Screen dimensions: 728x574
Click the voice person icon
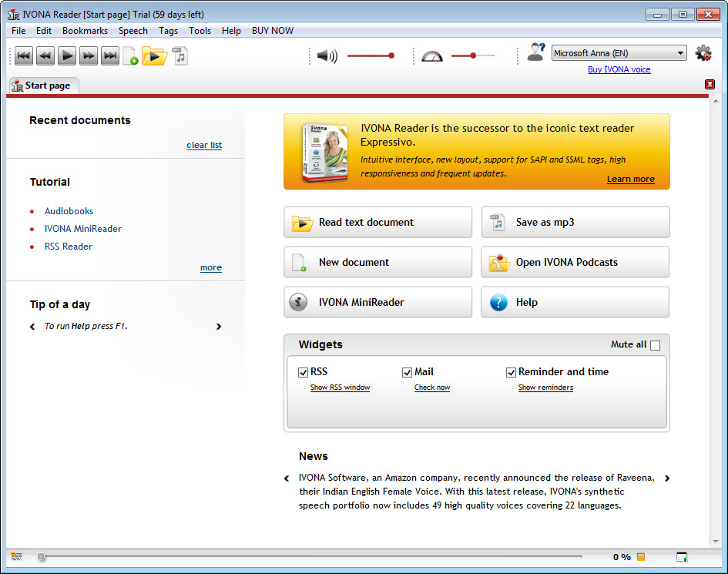[x=535, y=52]
